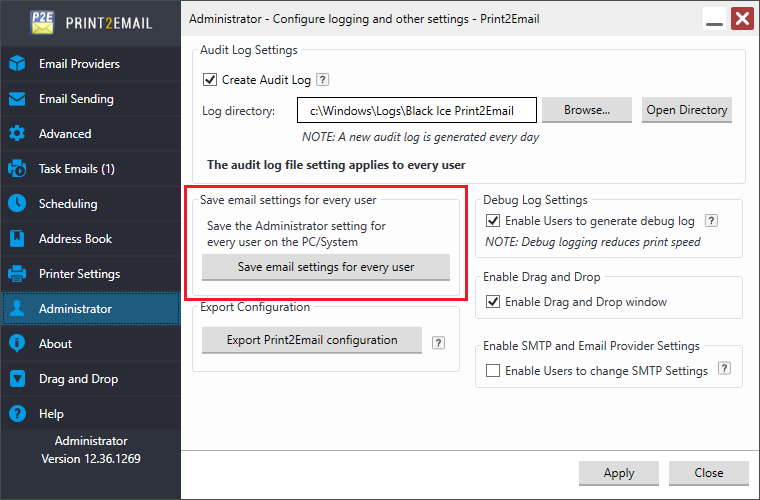
Task: Open the Advanced settings page
Action: tap(91, 134)
